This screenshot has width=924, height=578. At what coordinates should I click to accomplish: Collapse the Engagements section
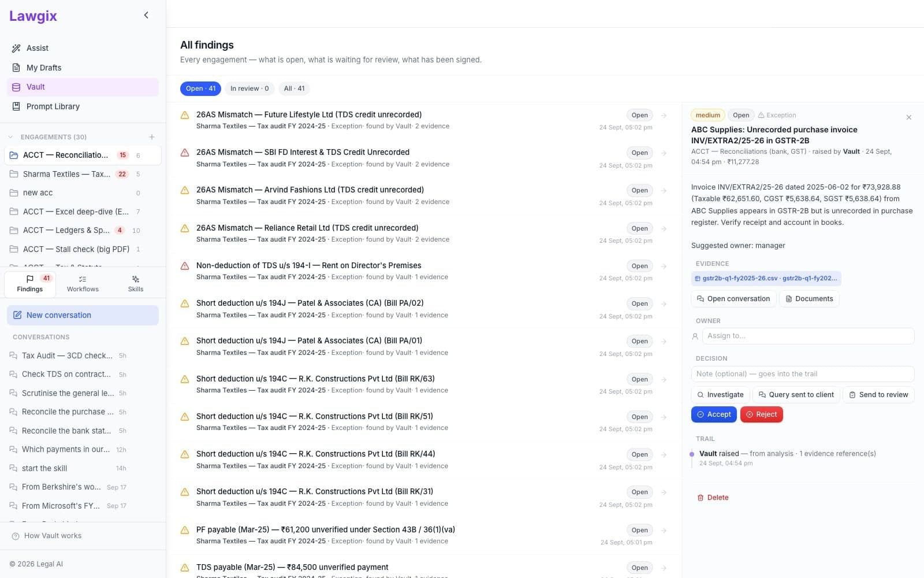[10, 137]
